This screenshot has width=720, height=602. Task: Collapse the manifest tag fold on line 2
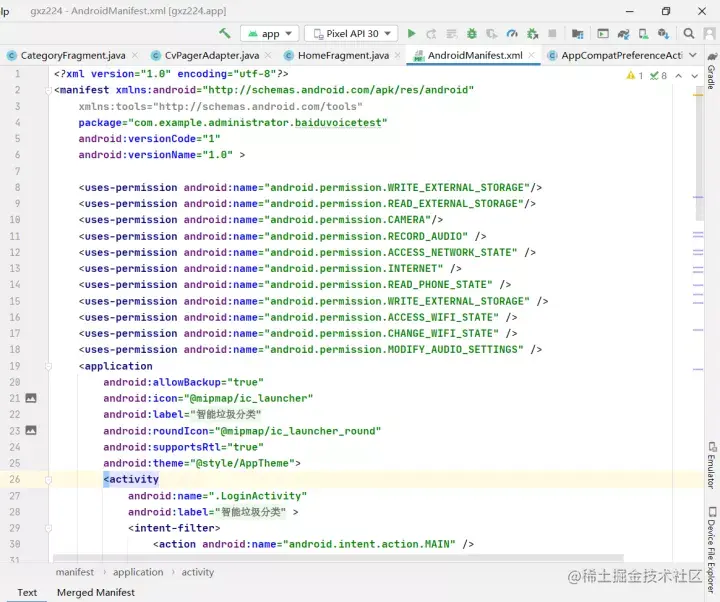point(48,90)
